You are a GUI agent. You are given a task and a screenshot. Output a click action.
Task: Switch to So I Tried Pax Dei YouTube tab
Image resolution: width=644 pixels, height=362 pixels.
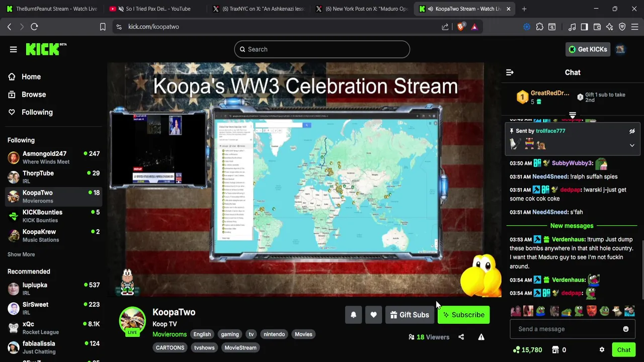(154, 9)
